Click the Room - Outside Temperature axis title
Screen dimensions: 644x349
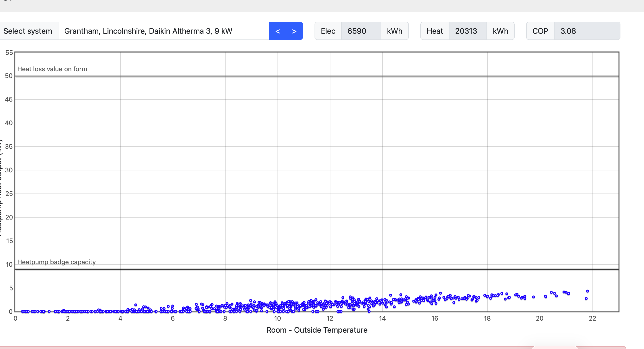click(x=317, y=330)
